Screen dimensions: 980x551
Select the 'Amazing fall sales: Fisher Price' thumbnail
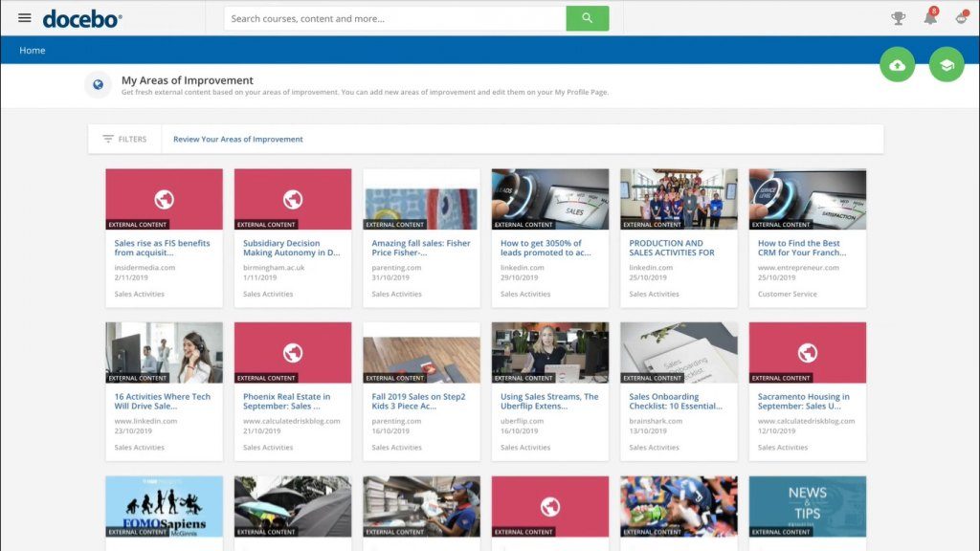[x=421, y=199]
